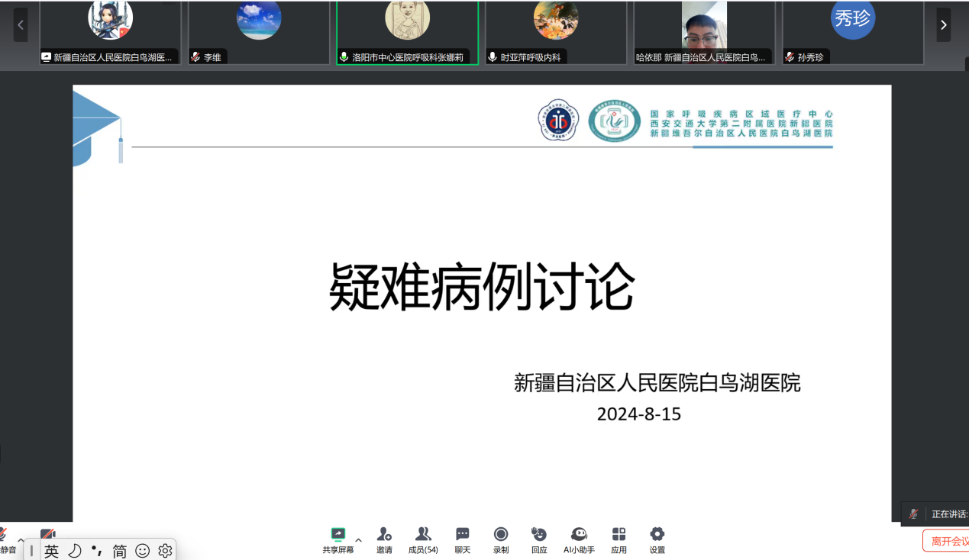Open the Invite (邀请) participants icon

tap(384, 535)
